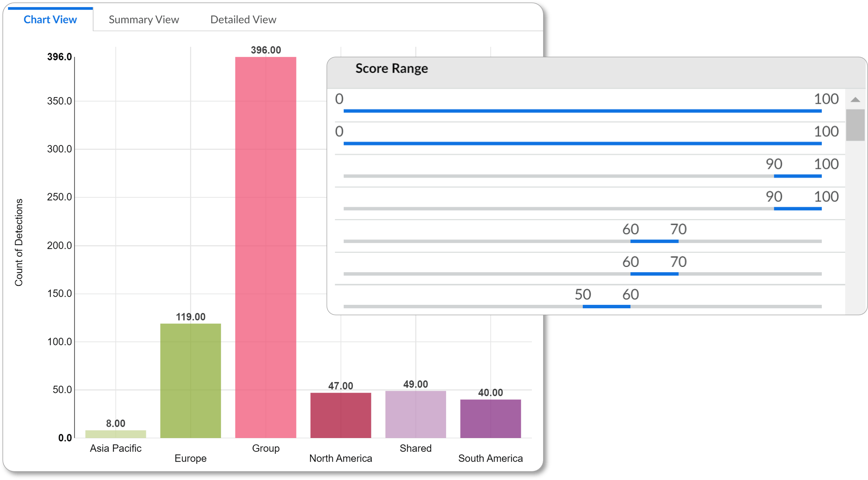Switch to the Summary View tab
Viewport: 868px width, 480px height.
pyautogui.click(x=144, y=20)
